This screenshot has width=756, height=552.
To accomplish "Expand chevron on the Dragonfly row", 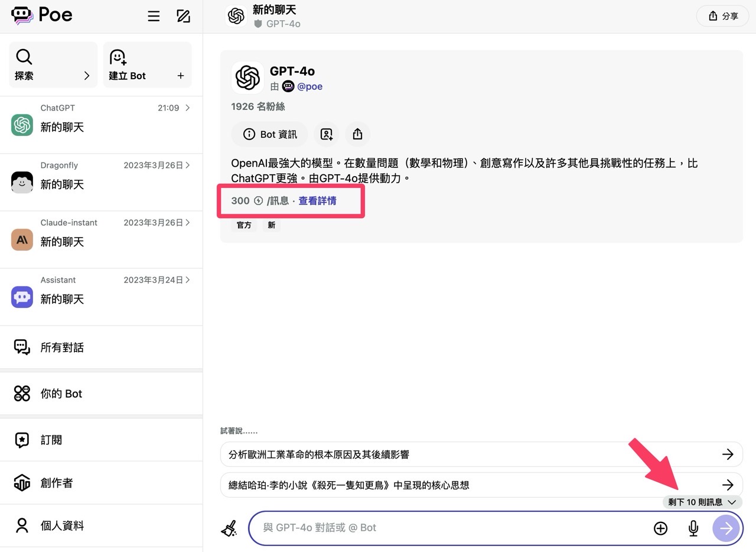I will point(188,165).
